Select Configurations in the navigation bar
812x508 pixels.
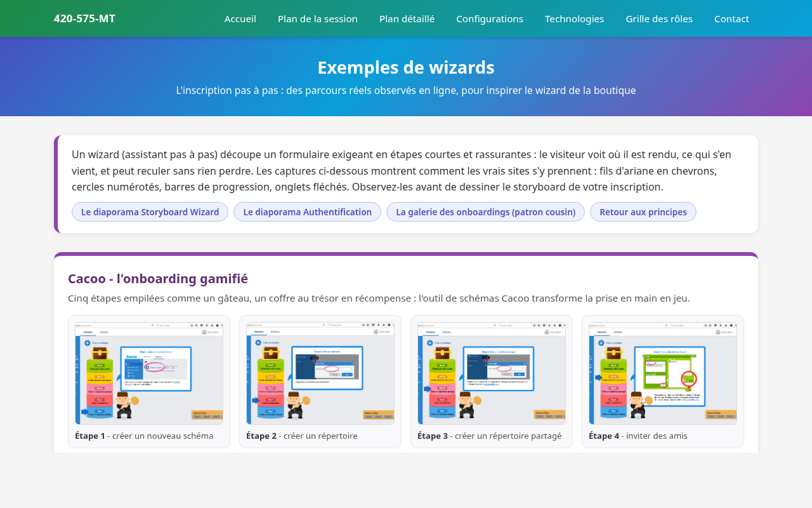490,18
